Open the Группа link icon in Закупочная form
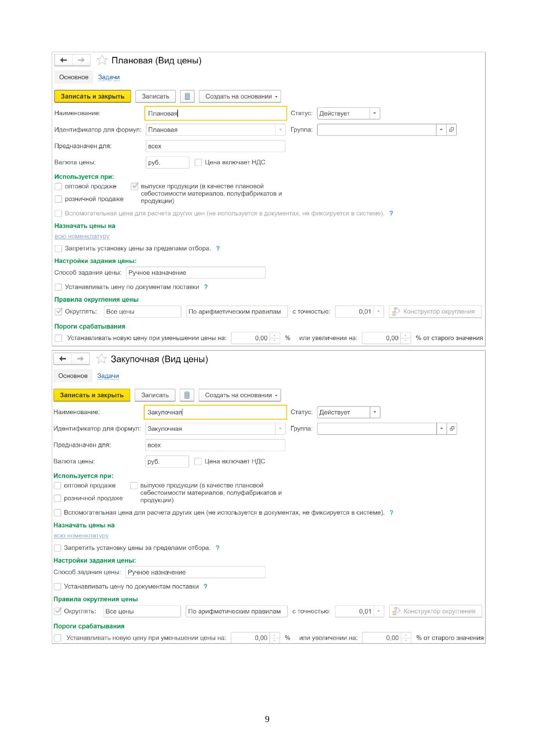This screenshot has height=756, width=535. [x=452, y=429]
